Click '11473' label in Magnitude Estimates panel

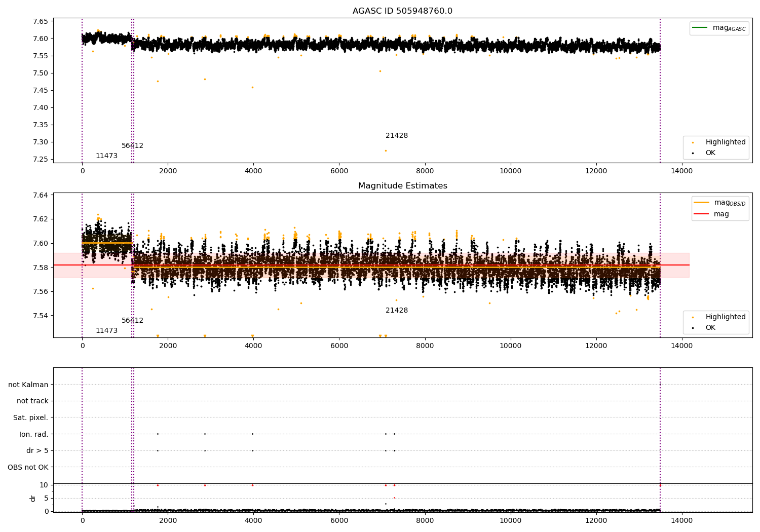(106, 330)
